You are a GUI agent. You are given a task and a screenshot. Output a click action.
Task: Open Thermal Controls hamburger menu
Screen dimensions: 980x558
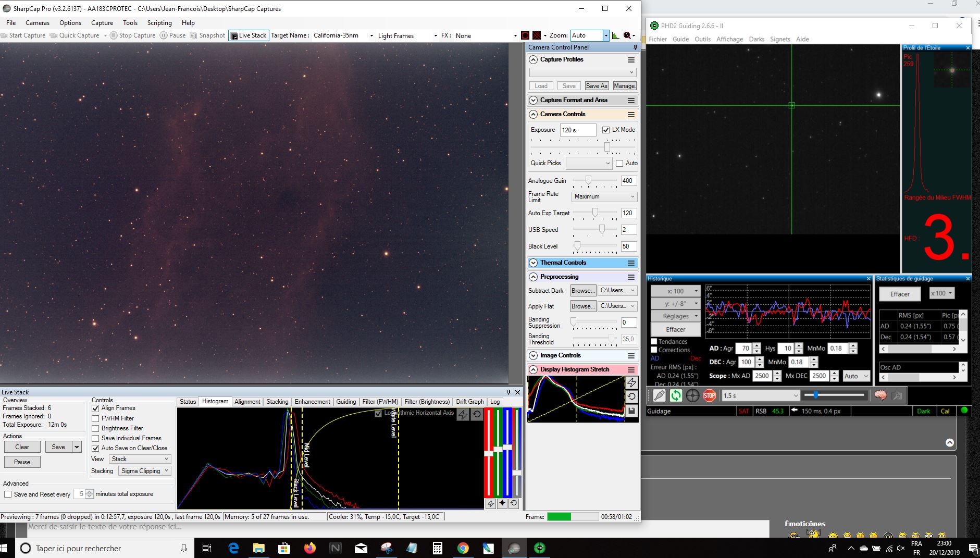[x=631, y=263]
